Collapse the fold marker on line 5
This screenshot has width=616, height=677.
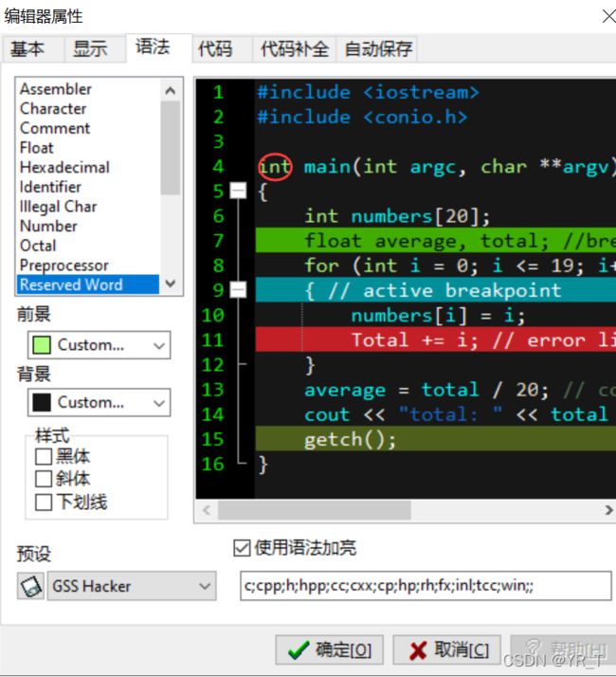click(x=238, y=191)
